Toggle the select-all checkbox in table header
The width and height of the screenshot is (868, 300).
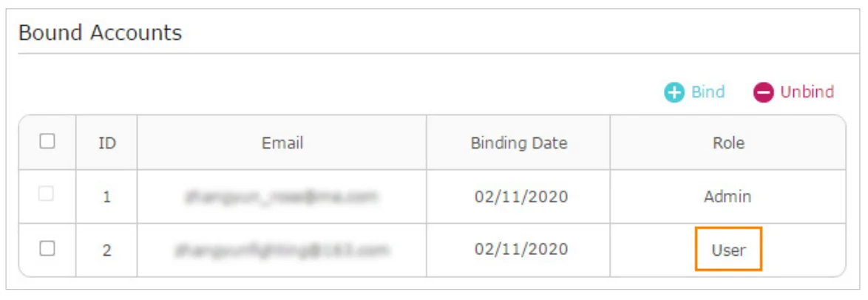47,141
